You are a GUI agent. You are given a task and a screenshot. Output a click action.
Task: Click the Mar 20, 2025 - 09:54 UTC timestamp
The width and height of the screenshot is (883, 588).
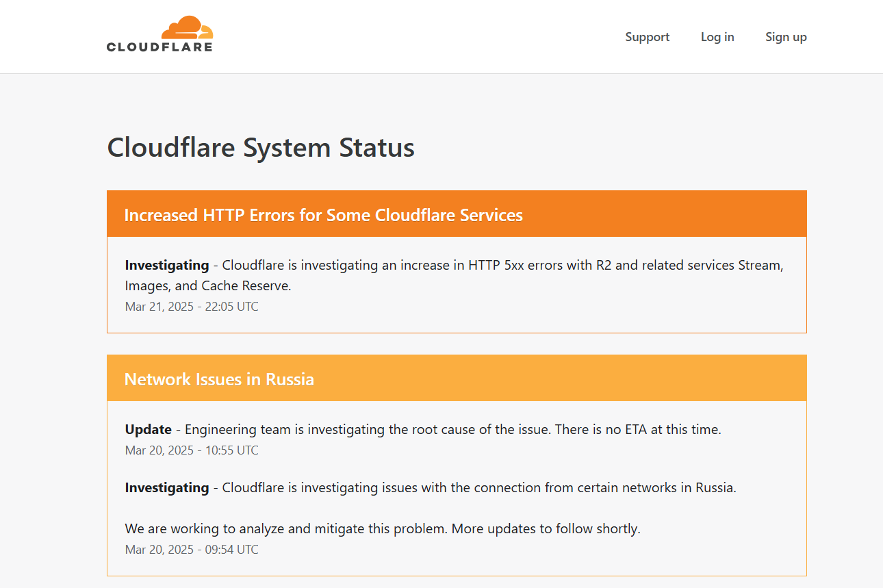click(192, 550)
